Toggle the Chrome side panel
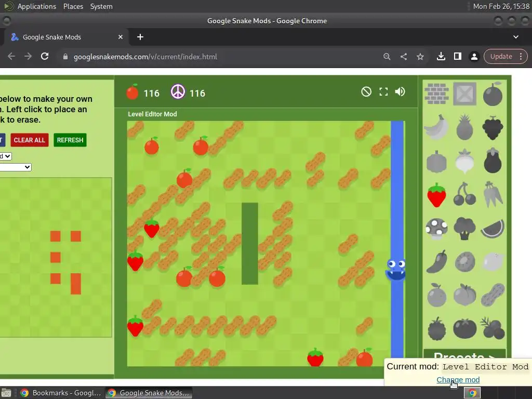 (x=457, y=56)
